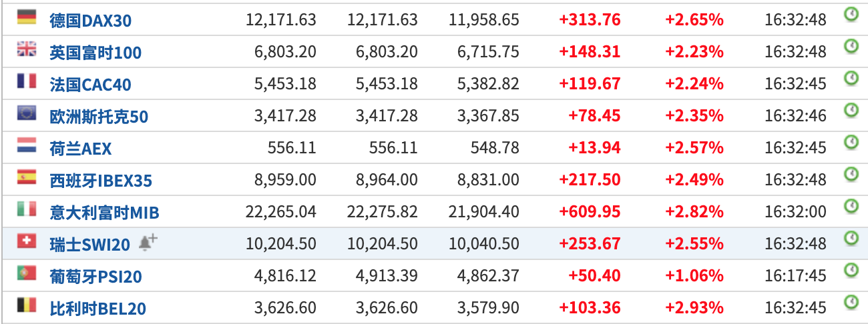Open the 比利时BEL20 index link
Screen dimensions: 868x324
coord(98,309)
